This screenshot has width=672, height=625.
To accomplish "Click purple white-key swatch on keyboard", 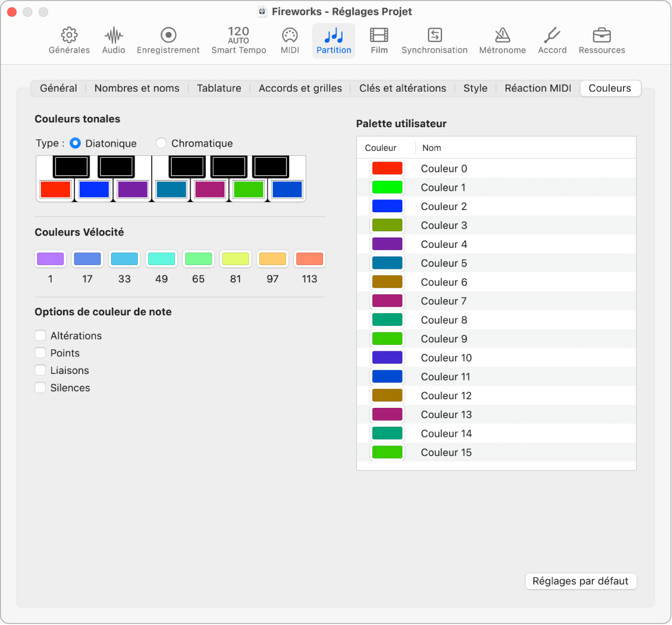I will [132, 190].
